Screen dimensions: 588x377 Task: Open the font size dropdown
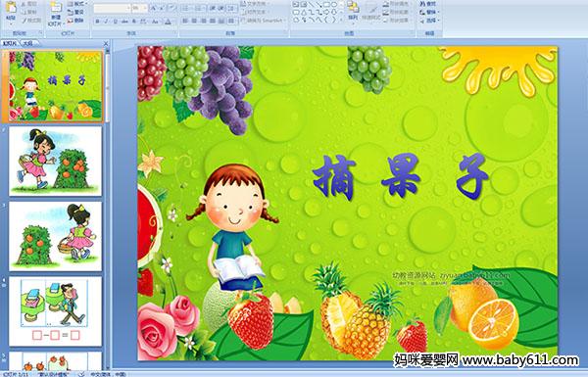click(x=139, y=8)
